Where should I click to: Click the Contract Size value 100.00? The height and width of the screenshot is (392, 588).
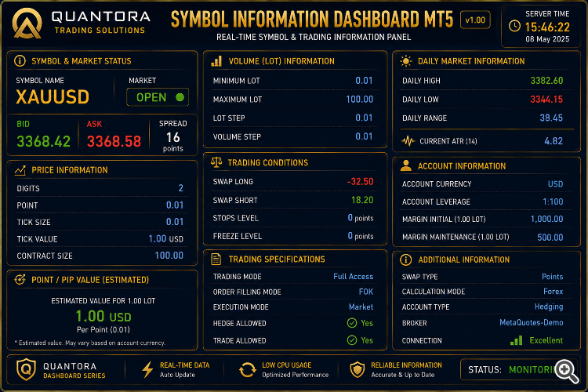[x=169, y=256]
